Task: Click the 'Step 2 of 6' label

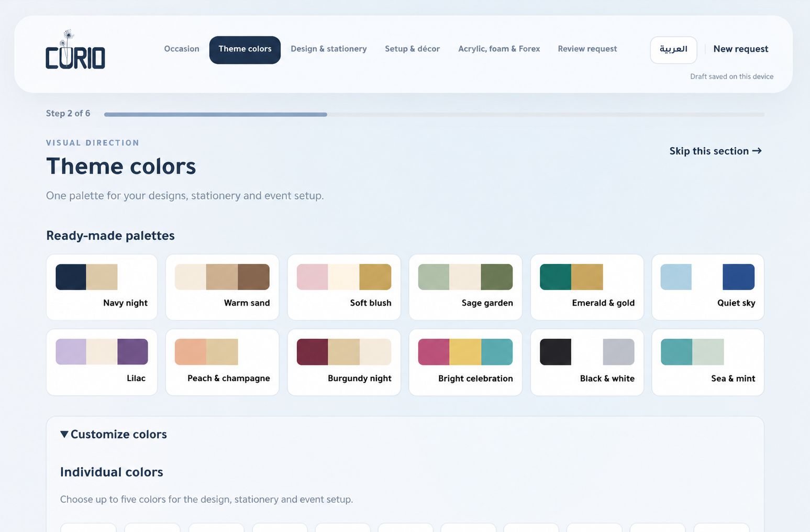Action: point(68,113)
